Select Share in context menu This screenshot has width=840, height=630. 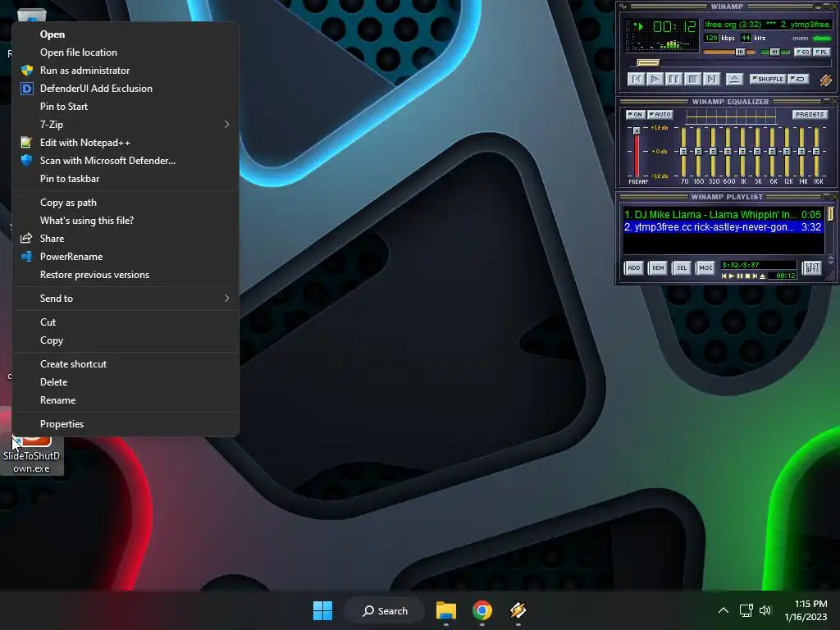(x=126, y=239)
